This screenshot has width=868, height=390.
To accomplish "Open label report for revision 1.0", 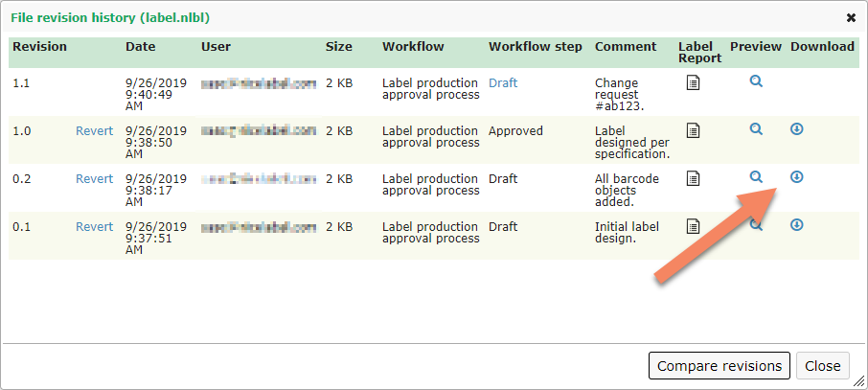I will coord(693,130).
